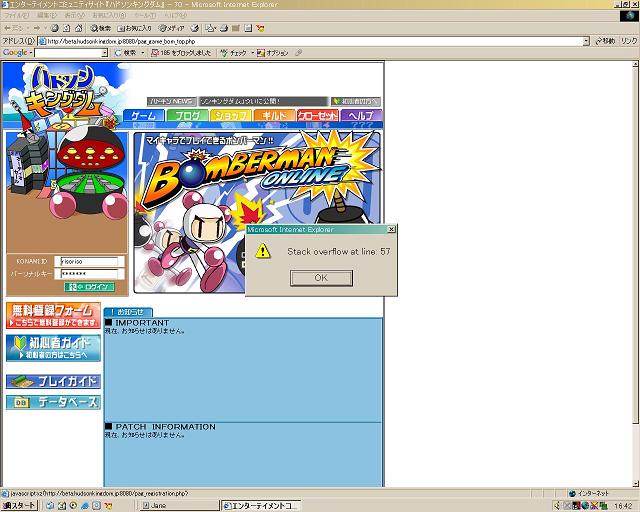
Task: Open the View (表示) menu
Action: pyautogui.click(x=74, y=16)
